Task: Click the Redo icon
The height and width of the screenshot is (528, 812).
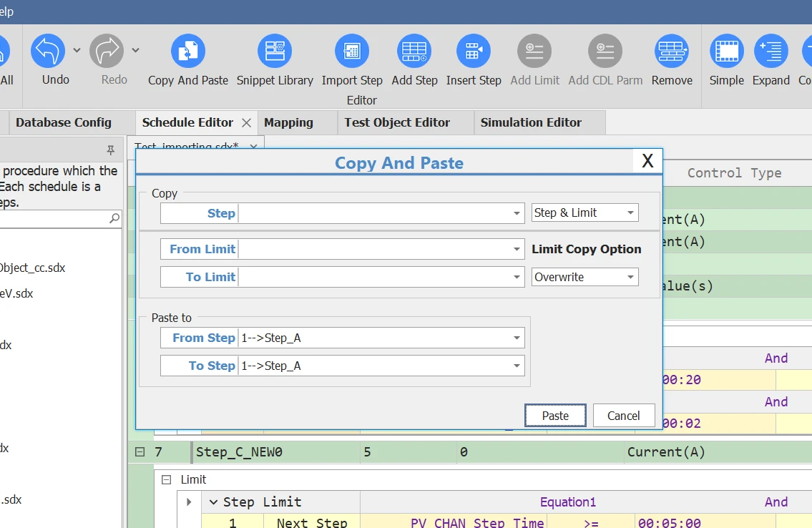Action: point(107,51)
